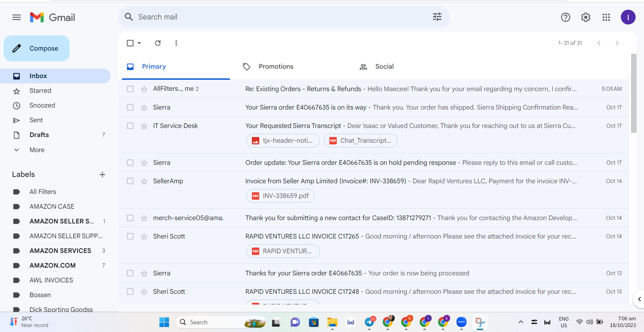Open Zoom from the taskbar
The height and width of the screenshot is (332, 644).
point(462,322)
